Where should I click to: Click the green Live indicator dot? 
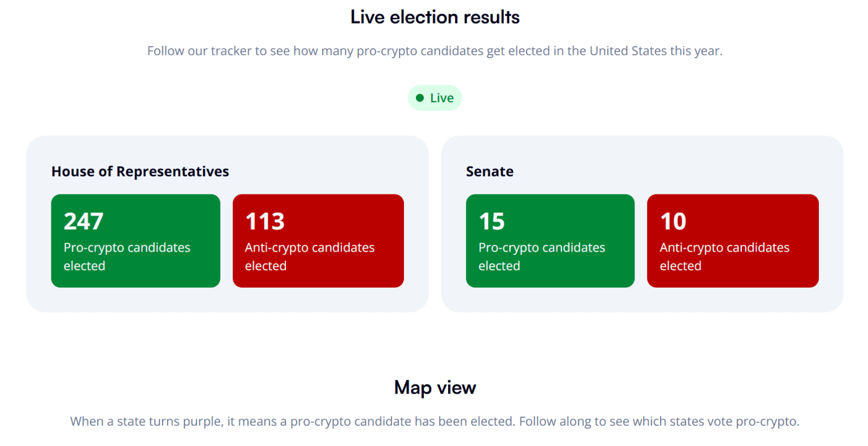pyautogui.click(x=420, y=98)
